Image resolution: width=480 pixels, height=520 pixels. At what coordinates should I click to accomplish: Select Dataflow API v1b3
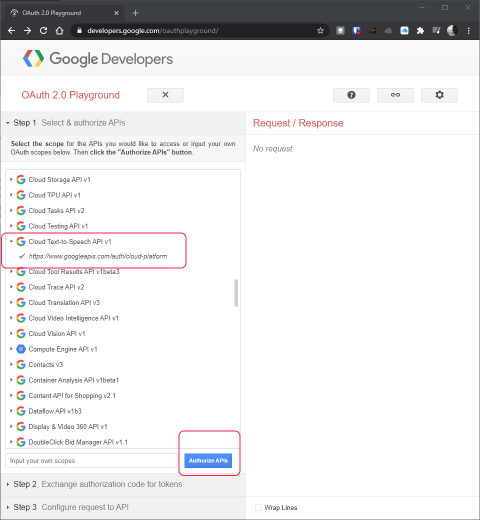coord(55,411)
